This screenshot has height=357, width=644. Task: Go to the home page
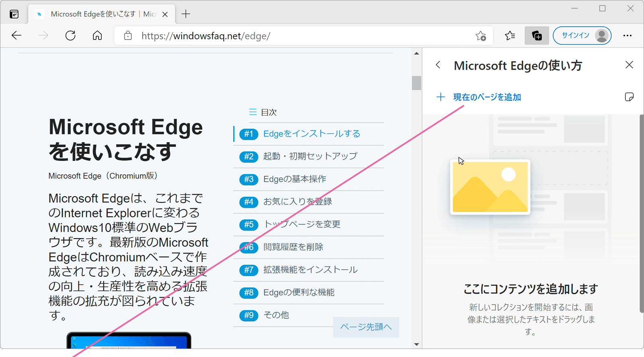click(x=97, y=35)
